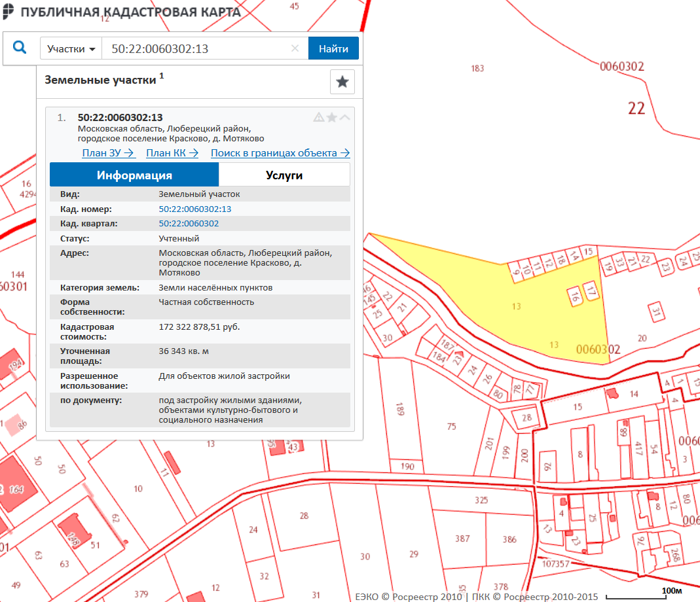Clear the search field with X
Viewport: 700px width, 602px height.
pyautogui.click(x=295, y=48)
